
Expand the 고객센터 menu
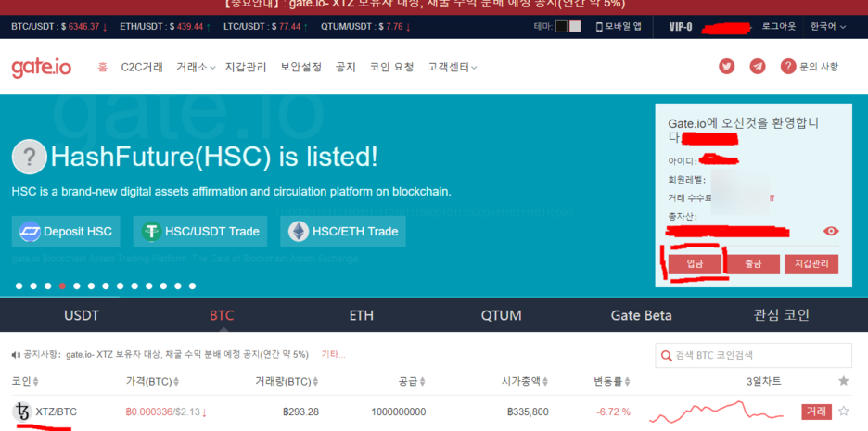click(x=453, y=68)
